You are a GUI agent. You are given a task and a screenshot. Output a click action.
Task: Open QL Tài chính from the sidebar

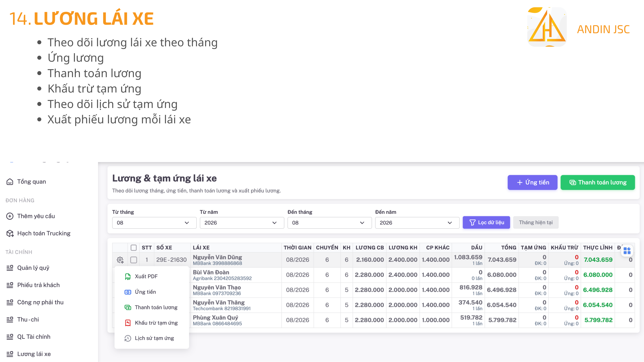(x=34, y=337)
